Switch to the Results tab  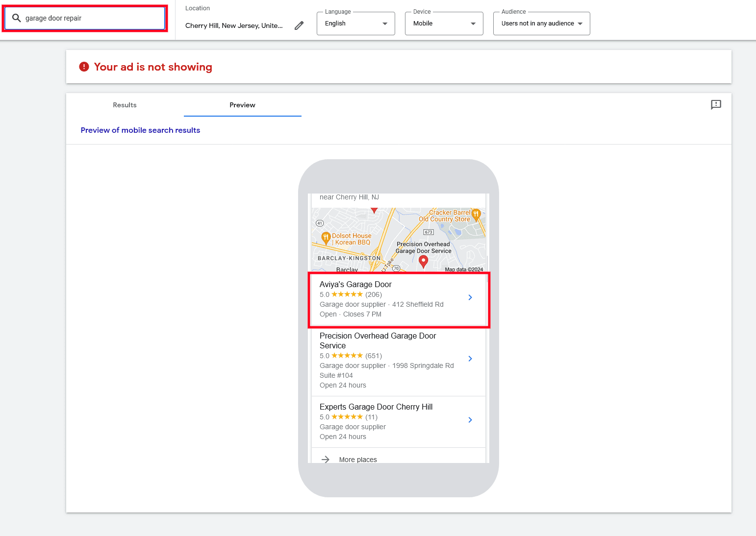(125, 105)
